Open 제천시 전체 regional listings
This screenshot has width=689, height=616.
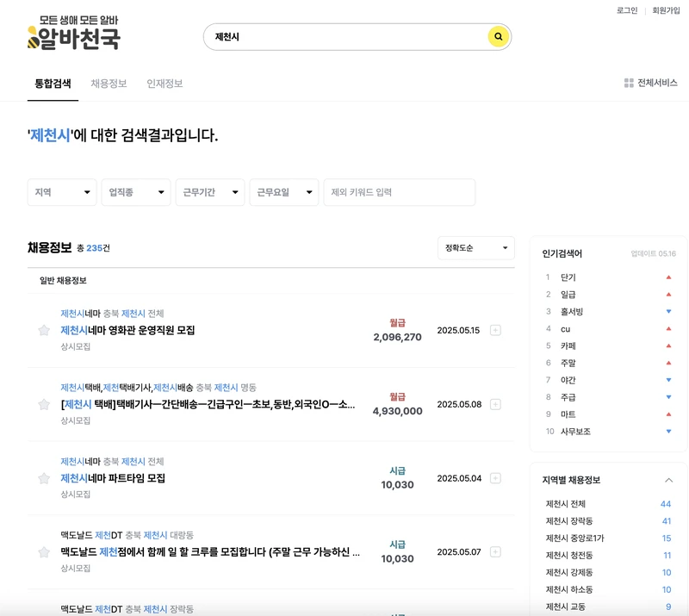coord(566,504)
